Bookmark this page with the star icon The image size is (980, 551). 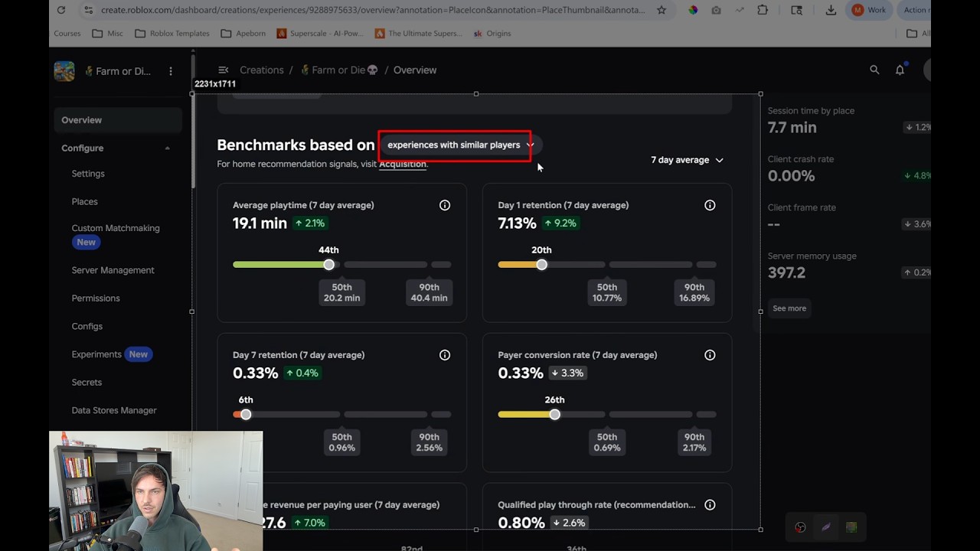[x=661, y=10]
